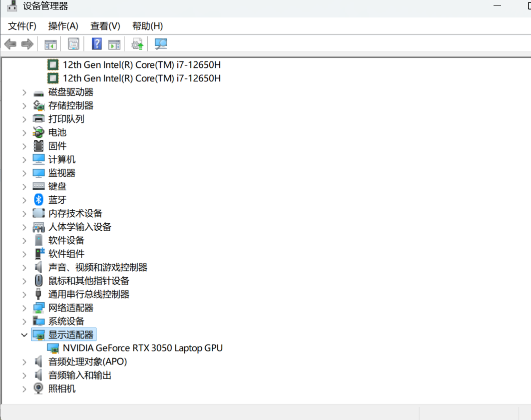Image resolution: width=531 pixels, height=420 pixels.
Task: Select the 显示适配器 tree item label
Action: point(71,335)
